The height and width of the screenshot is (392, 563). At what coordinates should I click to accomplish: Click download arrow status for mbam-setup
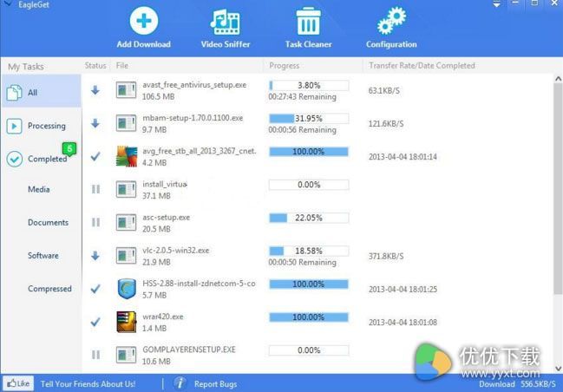pos(95,123)
